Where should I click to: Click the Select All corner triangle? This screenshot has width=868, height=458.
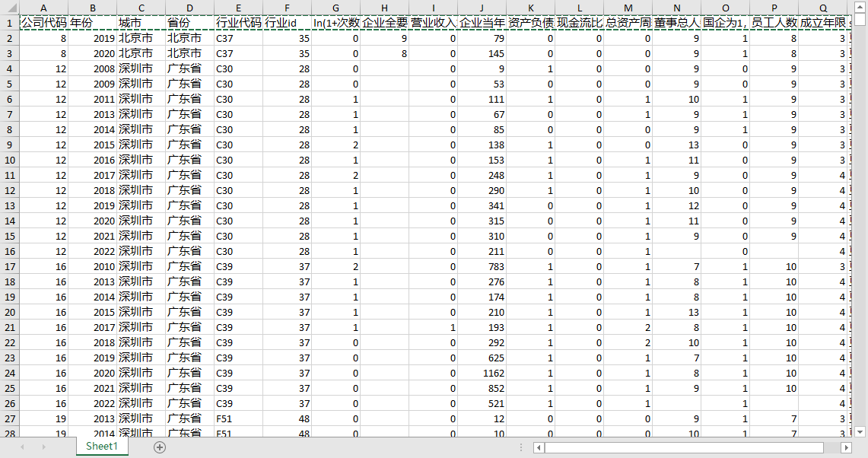click(10, 8)
